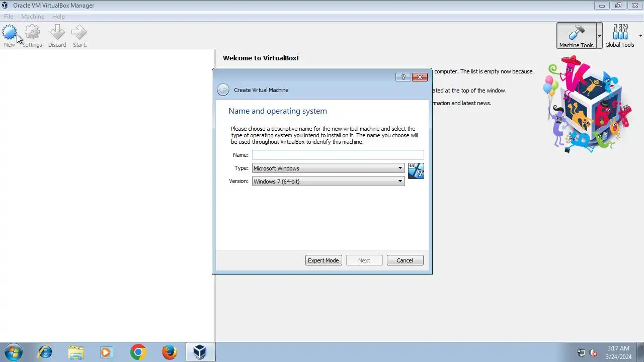Minimize the VirtualBox Manager window
The width and height of the screenshot is (644, 362).
pyautogui.click(x=601, y=6)
